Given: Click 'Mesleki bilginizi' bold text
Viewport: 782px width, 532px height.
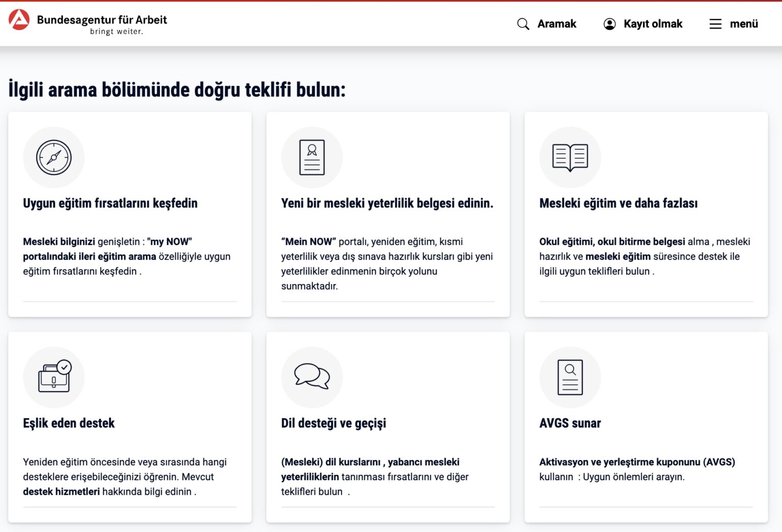Looking at the screenshot, I should 59,242.
